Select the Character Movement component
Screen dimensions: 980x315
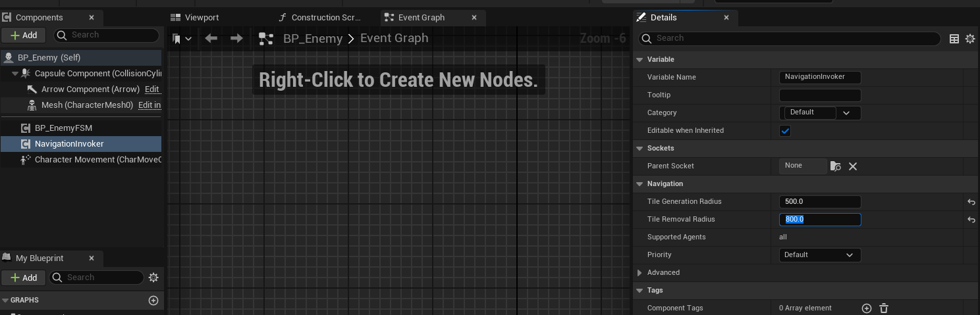pos(81,159)
